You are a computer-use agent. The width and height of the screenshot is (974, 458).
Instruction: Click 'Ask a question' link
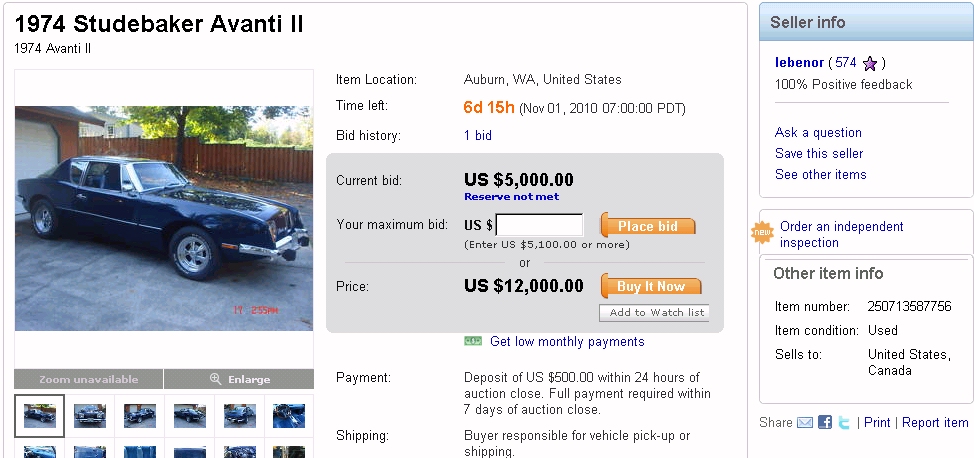coord(818,132)
